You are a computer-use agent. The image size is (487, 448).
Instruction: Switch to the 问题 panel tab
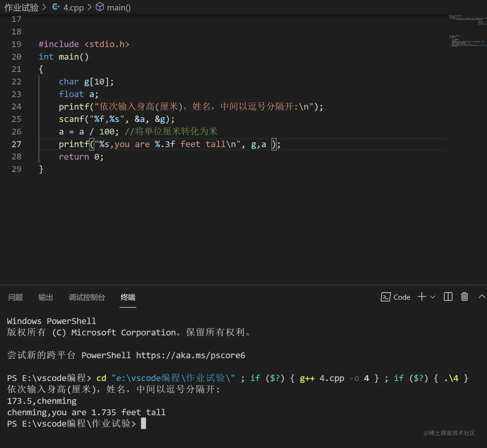tap(15, 297)
